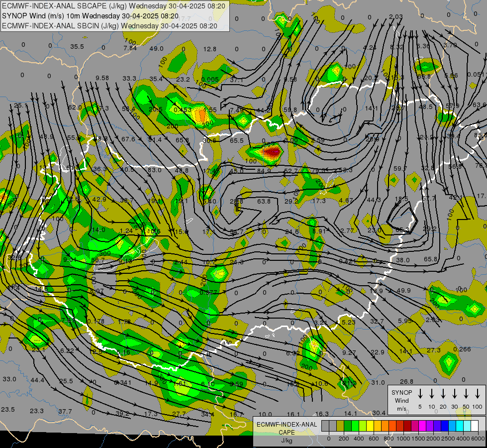487x448 pixels.
Task: Click the map value 63.8
Action: tap(264, 201)
